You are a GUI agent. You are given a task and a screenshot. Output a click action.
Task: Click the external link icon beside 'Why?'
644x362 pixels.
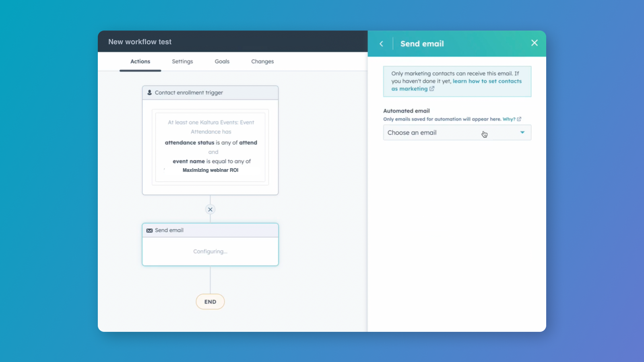tap(519, 119)
